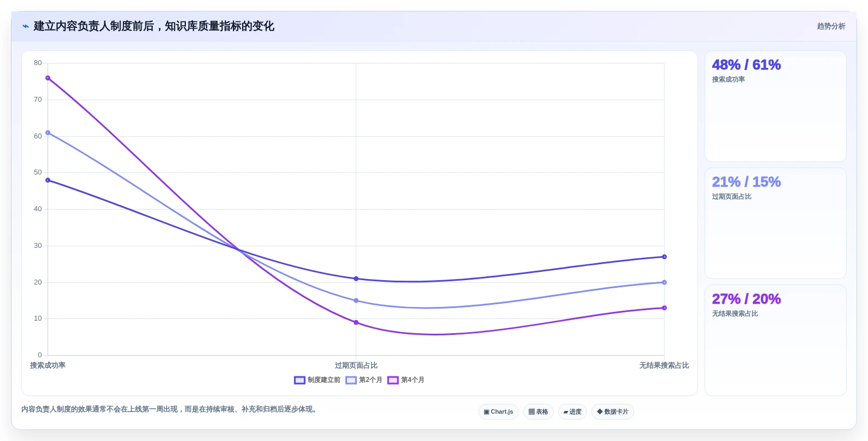This screenshot has height=441, width=868.
Task: Select the Chart.js chip
Action: (x=498, y=411)
